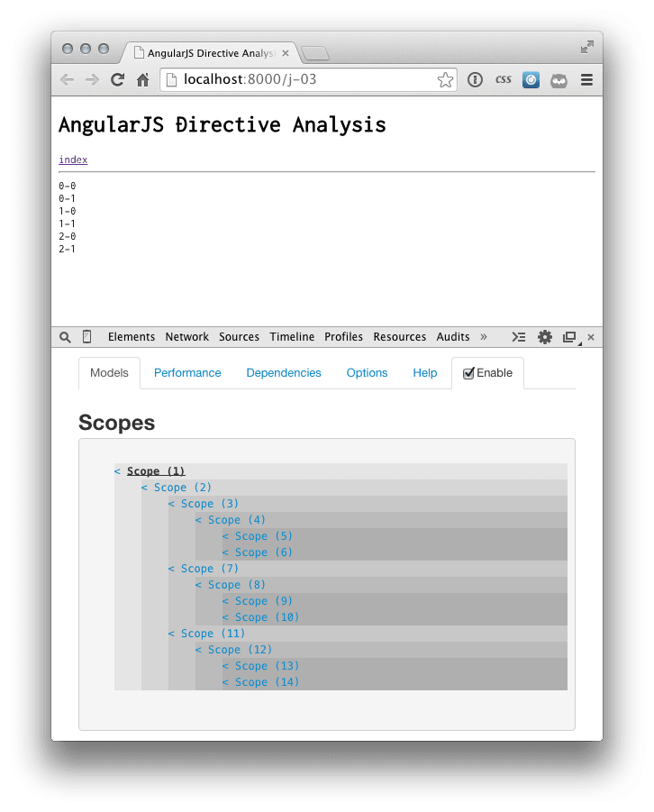This screenshot has height=812, width=654.
Task: Open the Options tab
Action: pyautogui.click(x=367, y=373)
